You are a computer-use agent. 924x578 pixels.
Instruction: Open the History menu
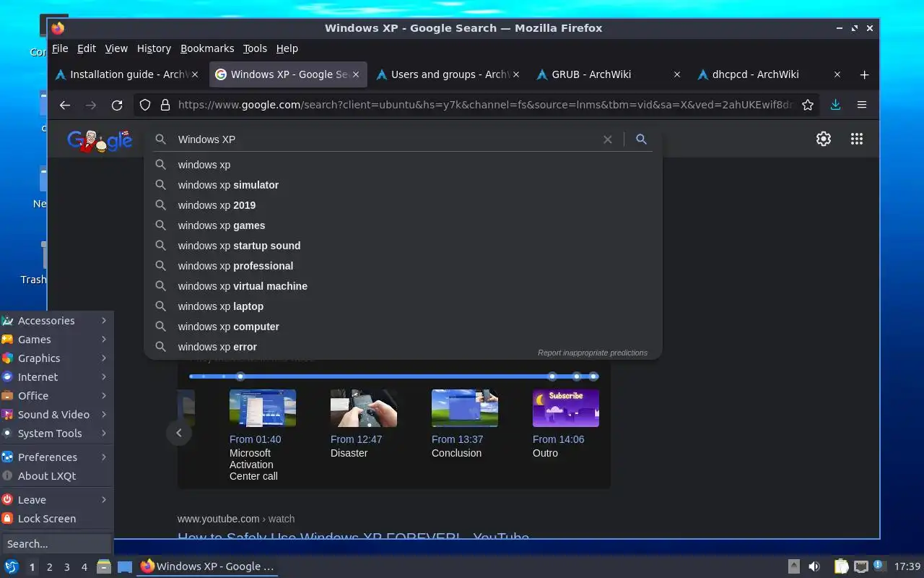pyautogui.click(x=154, y=48)
